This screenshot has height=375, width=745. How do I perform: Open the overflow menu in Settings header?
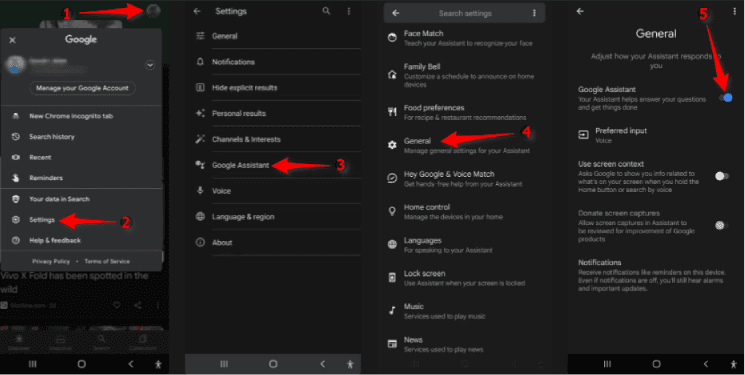(x=349, y=11)
